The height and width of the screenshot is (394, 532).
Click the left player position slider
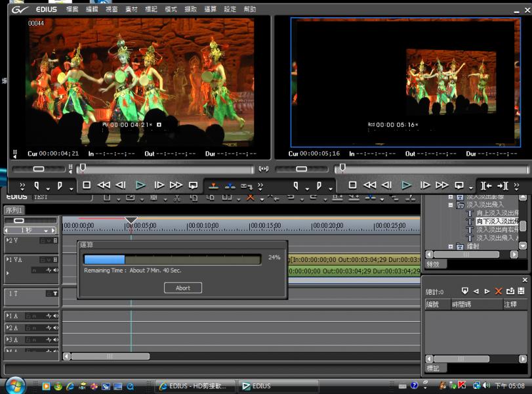(81, 169)
